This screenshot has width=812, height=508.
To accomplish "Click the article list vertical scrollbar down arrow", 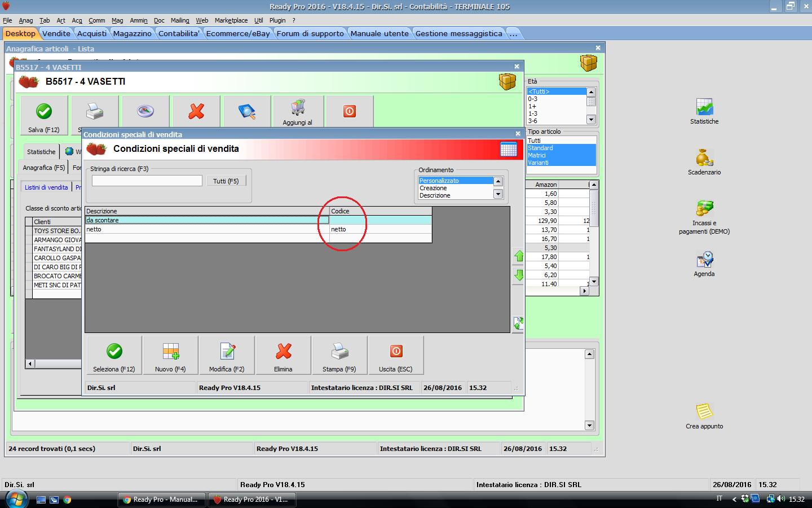I will (x=594, y=282).
